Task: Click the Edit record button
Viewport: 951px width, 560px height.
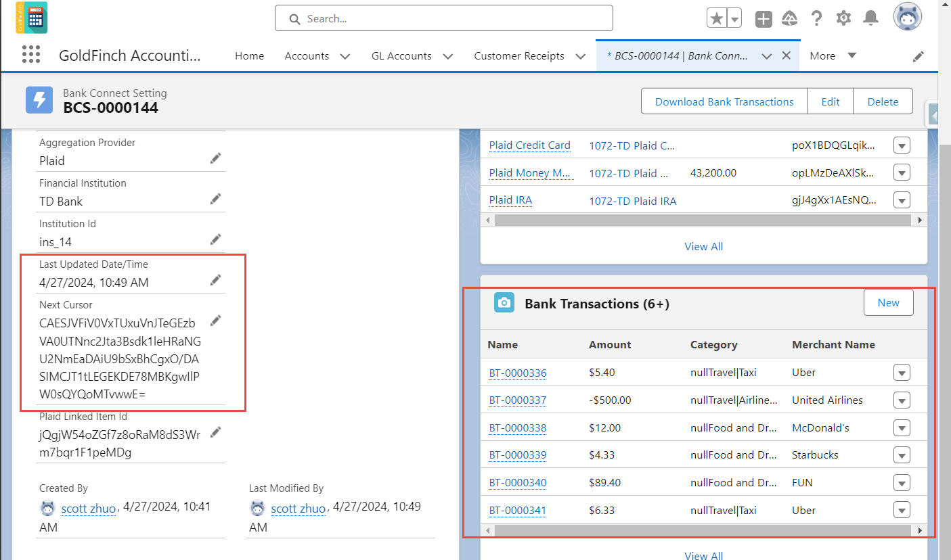Action: 831,101
